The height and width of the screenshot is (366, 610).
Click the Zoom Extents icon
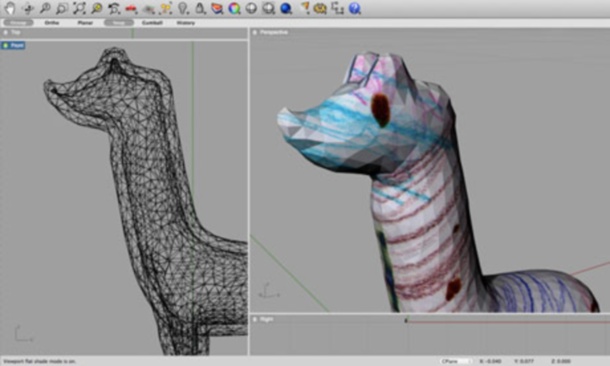point(79,8)
